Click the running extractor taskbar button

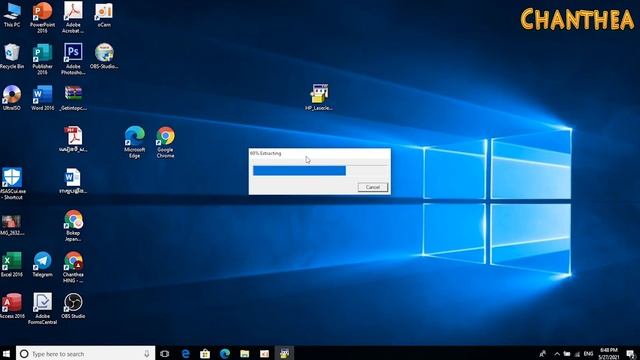[284, 353]
